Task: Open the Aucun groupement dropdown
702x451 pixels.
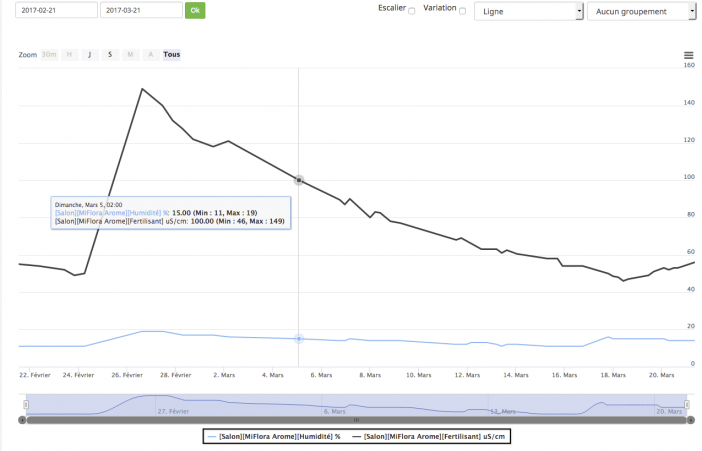Action: (x=641, y=12)
